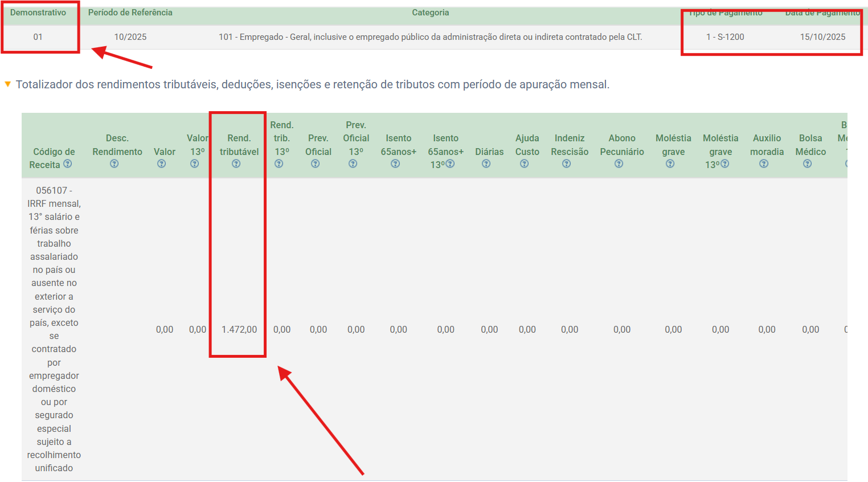This screenshot has height=482, width=868.
Task: Click the 0,00 under Isento 65anos+ 13º
Action: pyautogui.click(x=446, y=329)
